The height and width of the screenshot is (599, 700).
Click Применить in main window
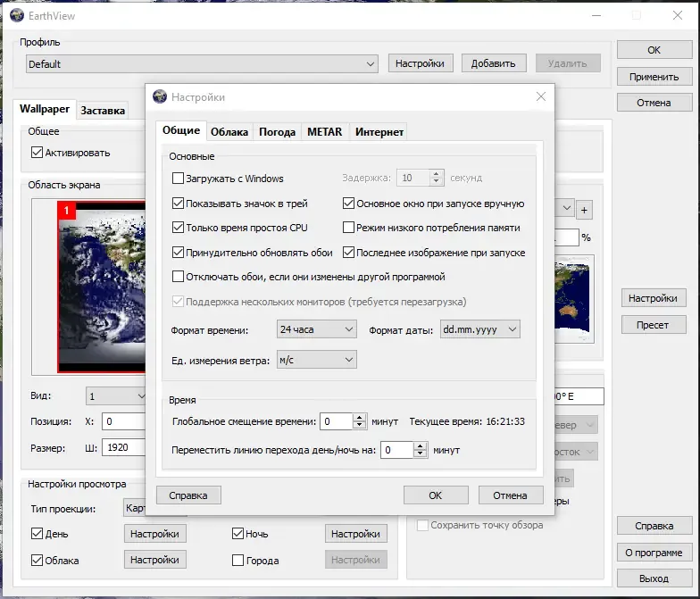[x=654, y=77]
